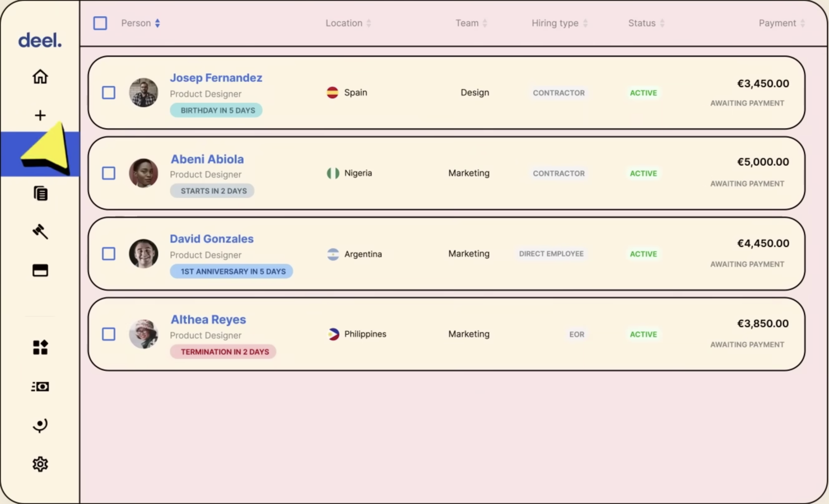Screen dimensions: 829x504
Task: Sort the Location column using its arrows
Action: [368, 23]
